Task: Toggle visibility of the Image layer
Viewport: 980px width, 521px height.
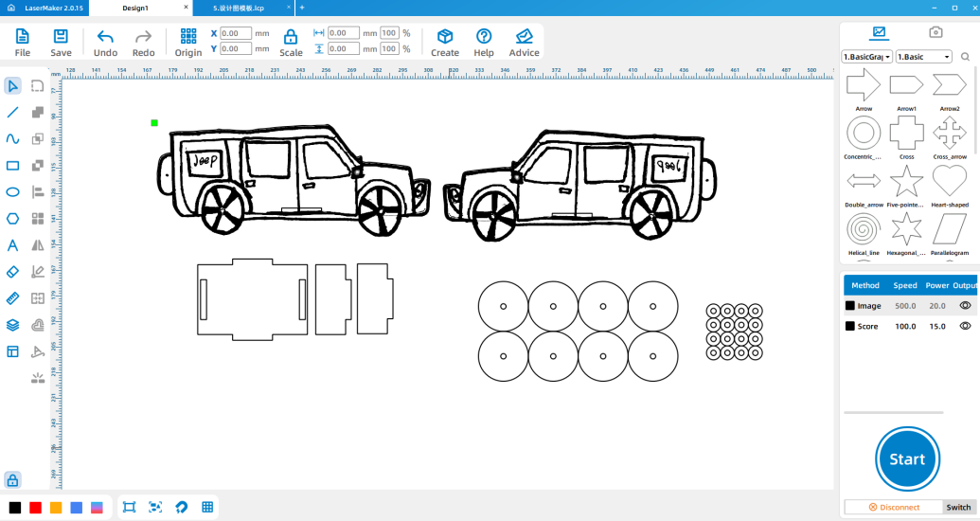Action: (x=965, y=306)
